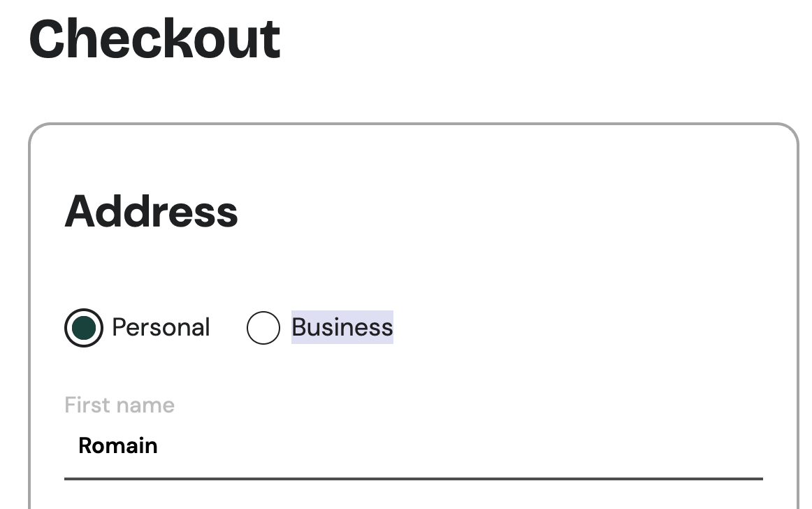Click the top border of the Address card
Screen dimensions: 812x509
(x=412, y=124)
